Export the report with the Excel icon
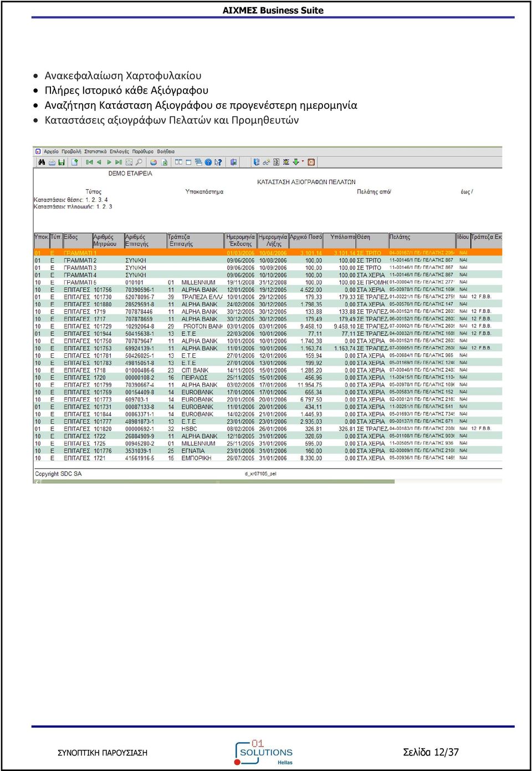This screenshot has width=532, height=771. coord(164,163)
